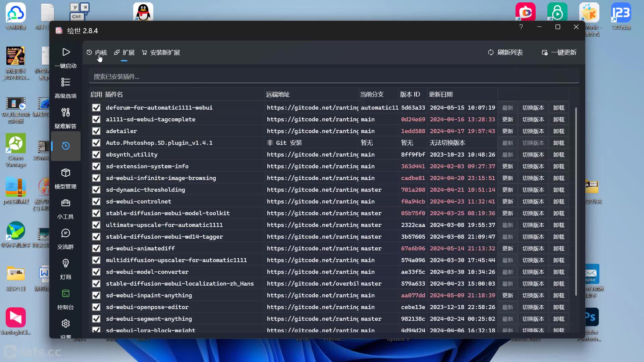This screenshot has width=644, height=362.
Task: Disable sd-webui-controlnet checkbox
Action: 96,201
